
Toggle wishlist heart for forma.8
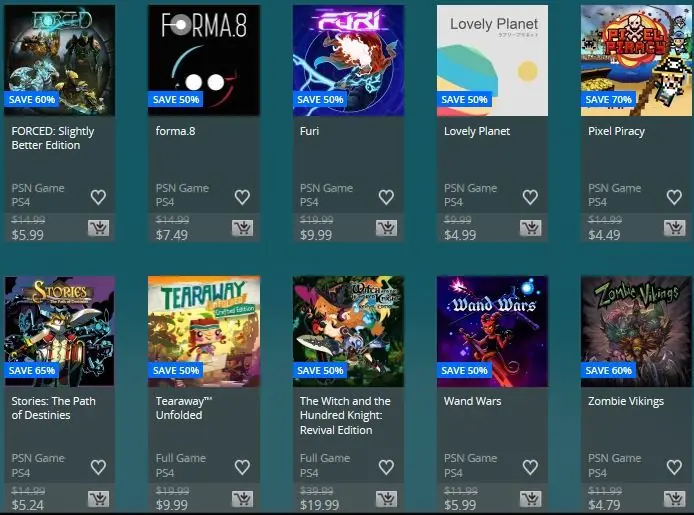click(242, 197)
